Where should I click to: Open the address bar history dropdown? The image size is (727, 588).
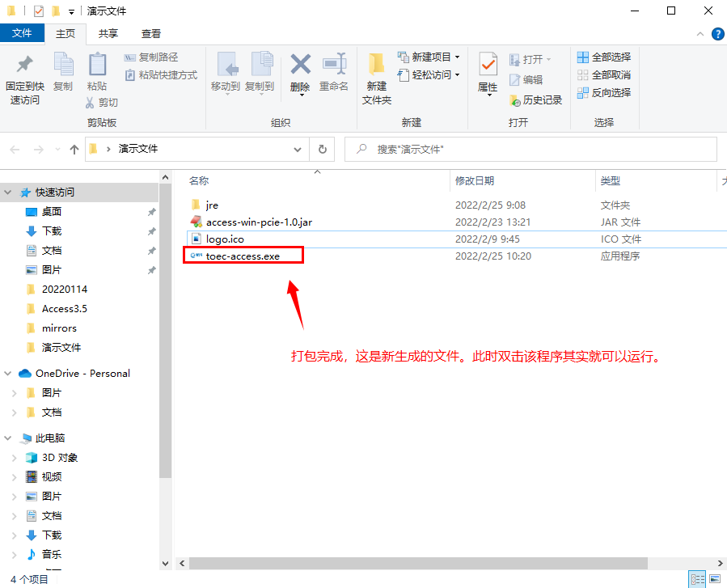pyautogui.click(x=297, y=149)
